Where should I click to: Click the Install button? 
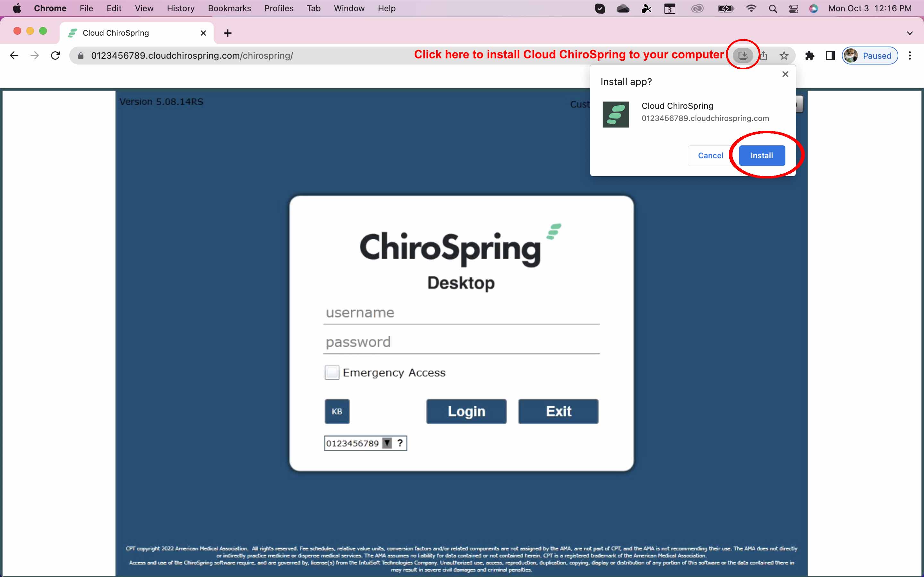(x=761, y=156)
